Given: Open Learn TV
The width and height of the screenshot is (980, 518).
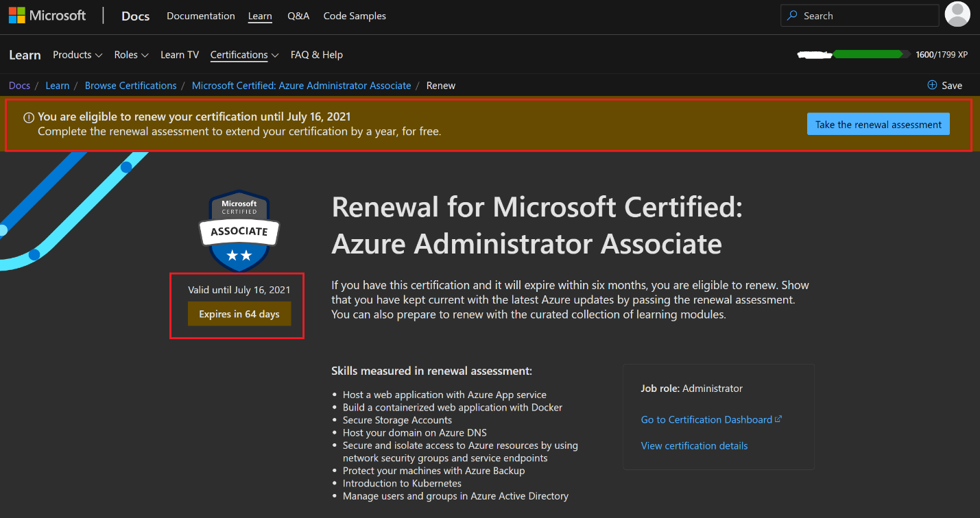Looking at the screenshot, I should pyautogui.click(x=180, y=55).
